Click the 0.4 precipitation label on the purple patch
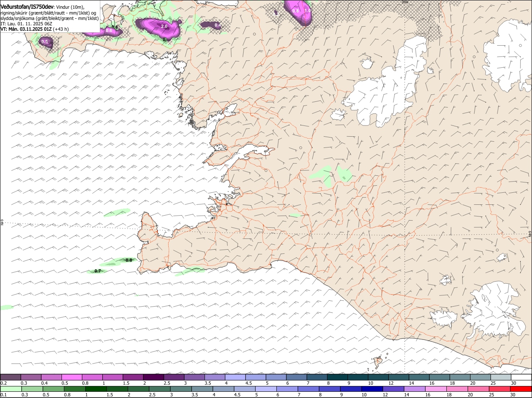This screenshot has width=532, height=398. click(x=218, y=25)
